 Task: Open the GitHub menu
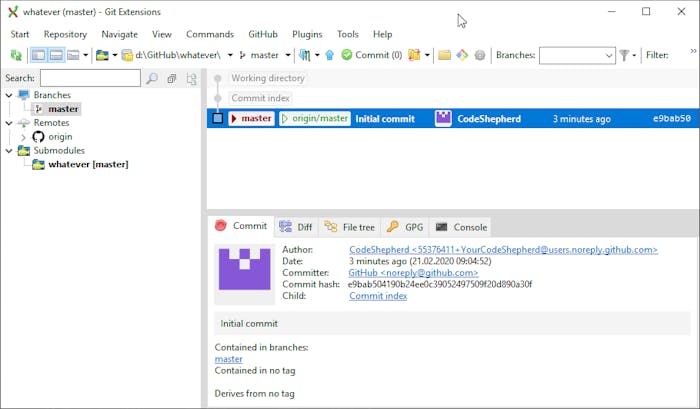(x=263, y=34)
